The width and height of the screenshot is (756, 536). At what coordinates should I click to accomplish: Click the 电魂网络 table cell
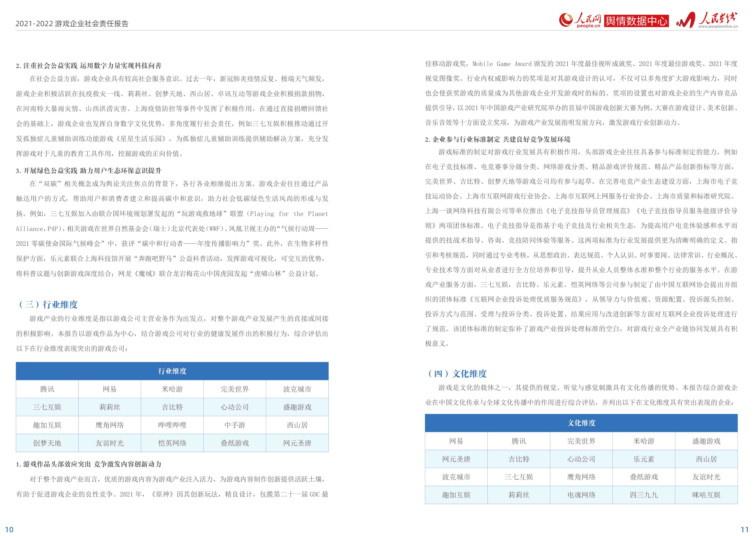[x=581, y=495]
